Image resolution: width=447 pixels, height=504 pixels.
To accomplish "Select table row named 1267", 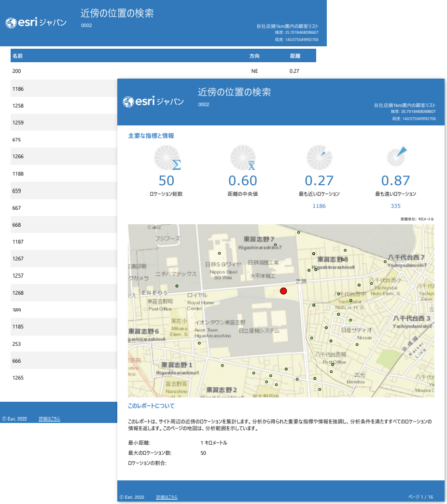I will pos(64,259).
